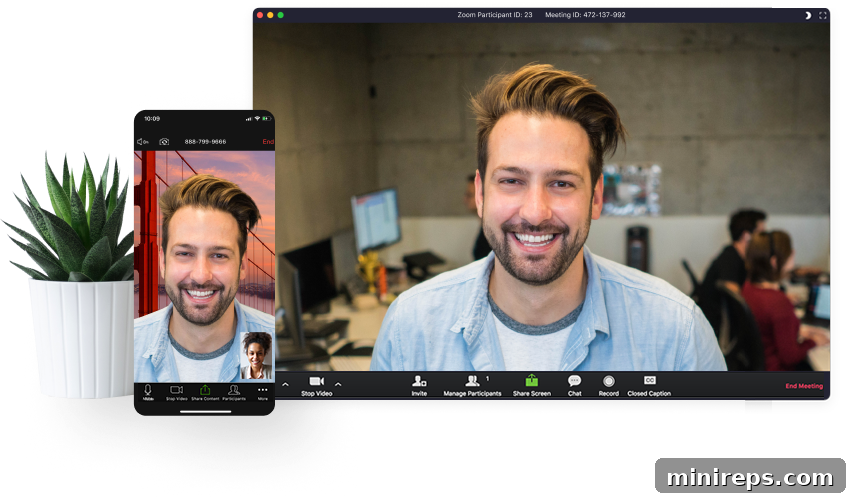Click the Meeting ID 472-137-992 text
The image size is (847, 499).
coord(585,15)
